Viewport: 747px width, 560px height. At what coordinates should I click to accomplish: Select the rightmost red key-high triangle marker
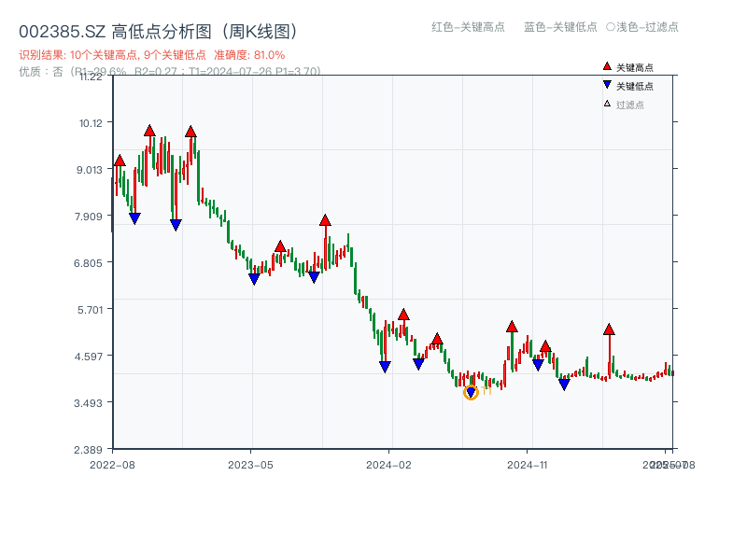coord(609,329)
